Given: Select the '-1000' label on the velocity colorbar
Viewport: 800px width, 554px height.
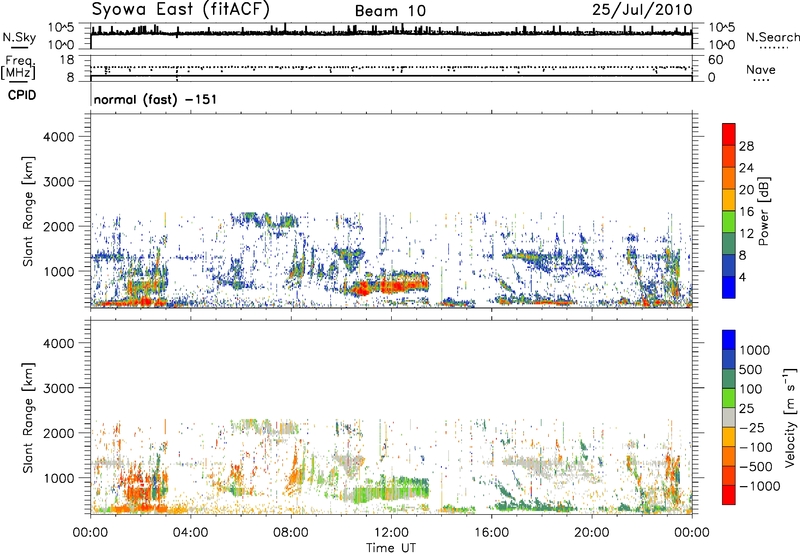Looking at the screenshot, I should (760, 486).
